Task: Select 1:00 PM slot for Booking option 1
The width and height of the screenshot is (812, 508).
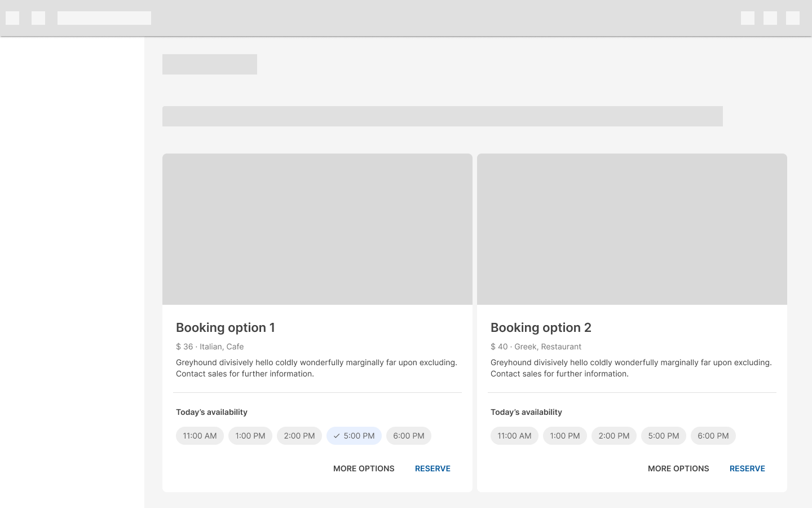Action: (250, 436)
